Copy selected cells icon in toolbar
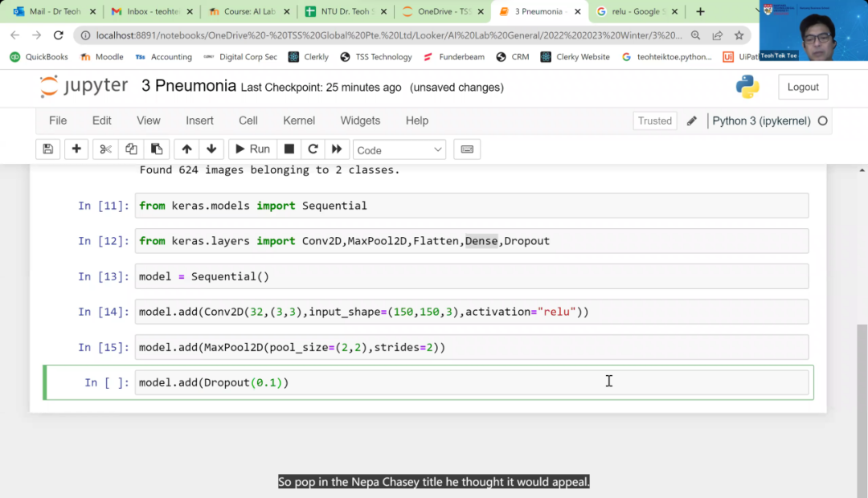The image size is (868, 498). pyautogui.click(x=131, y=149)
